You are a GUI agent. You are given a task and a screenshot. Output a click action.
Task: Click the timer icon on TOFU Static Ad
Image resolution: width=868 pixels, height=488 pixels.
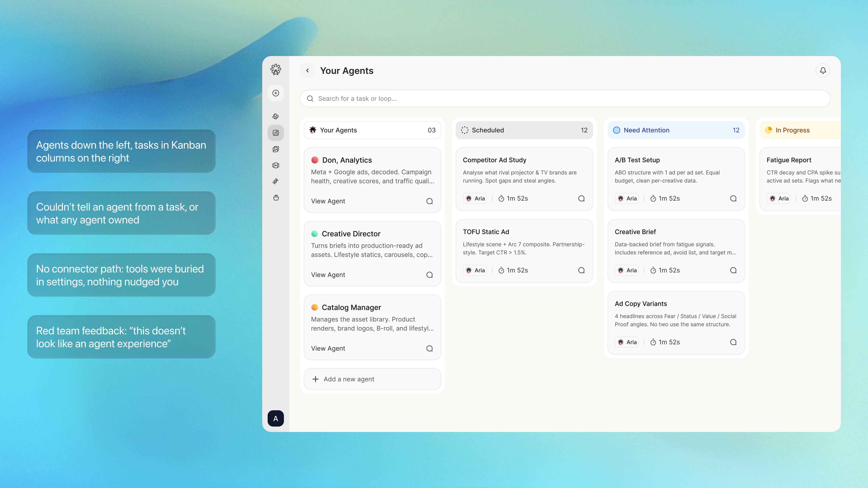[501, 270]
